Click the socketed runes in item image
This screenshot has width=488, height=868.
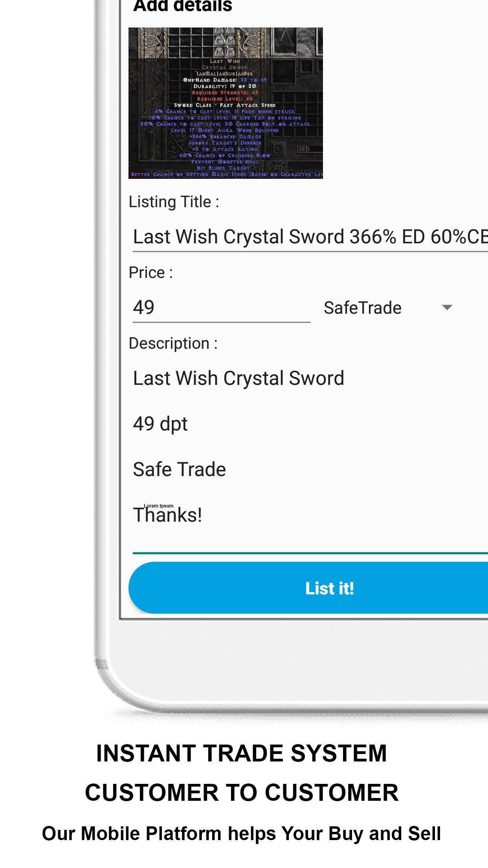[x=225, y=42]
